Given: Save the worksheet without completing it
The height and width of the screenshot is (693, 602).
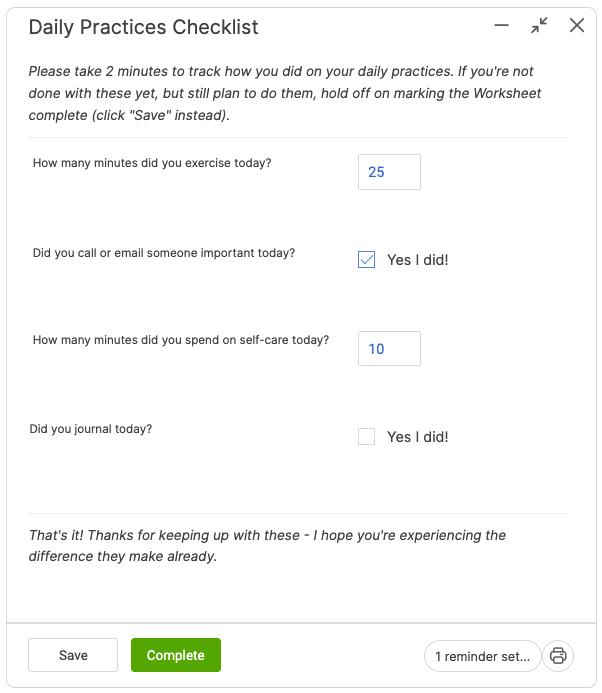Looking at the screenshot, I should pyautogui.click(x=73, y=655).
